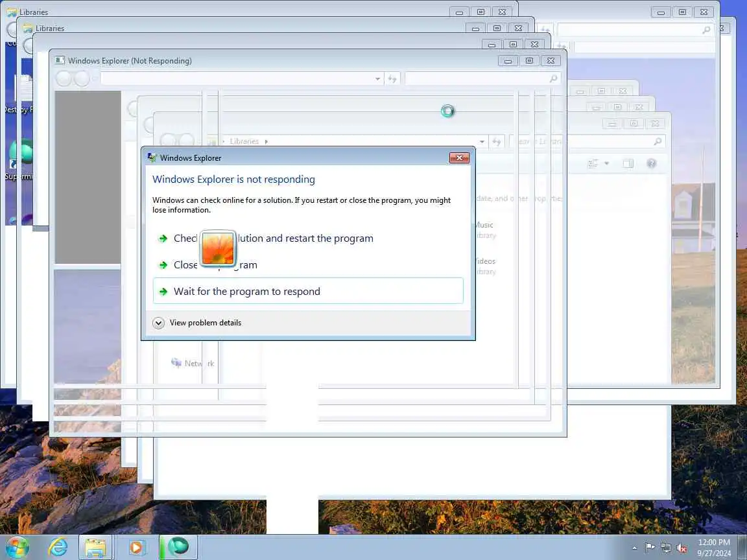
Task: Maximize the Windows Explorer (Not Responding) window
Action: (529, 60)
